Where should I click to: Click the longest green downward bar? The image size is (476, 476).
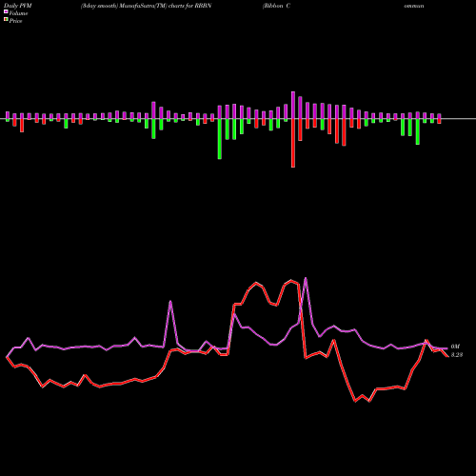point(220,139)
